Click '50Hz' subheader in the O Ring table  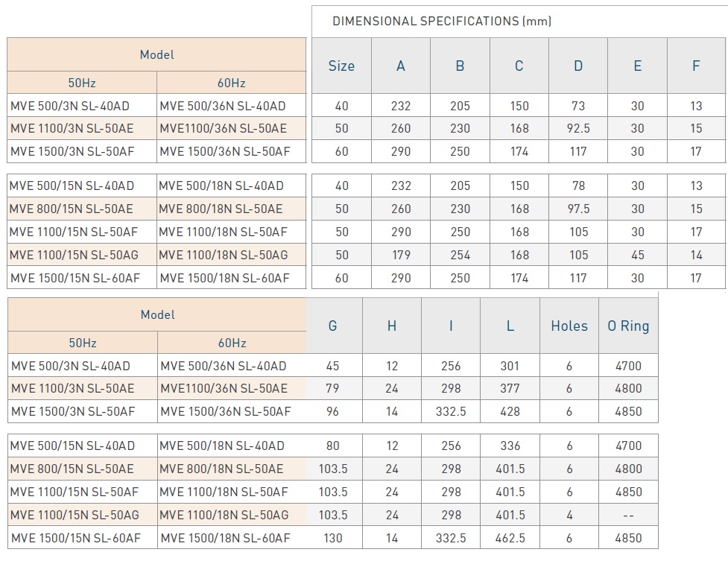[x=83, y=343]
